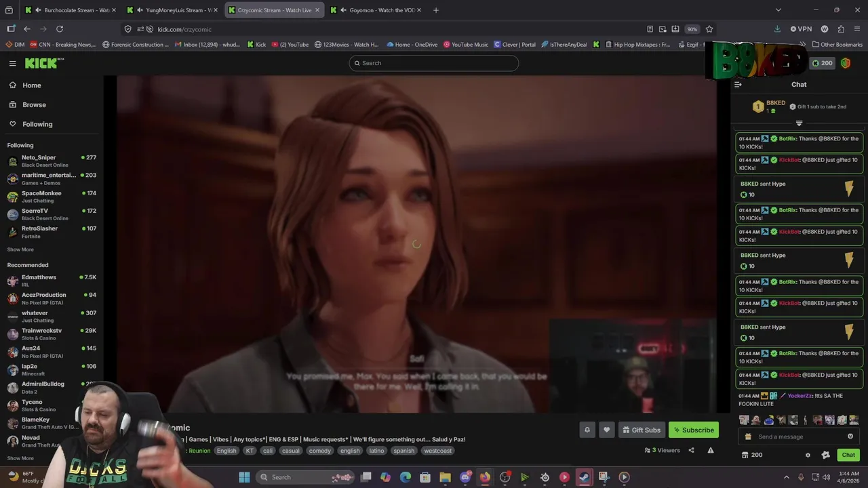This screenshot has width=868, height=488.
Task: Report stream with warning triangle icon
Action: click(711, 450)
